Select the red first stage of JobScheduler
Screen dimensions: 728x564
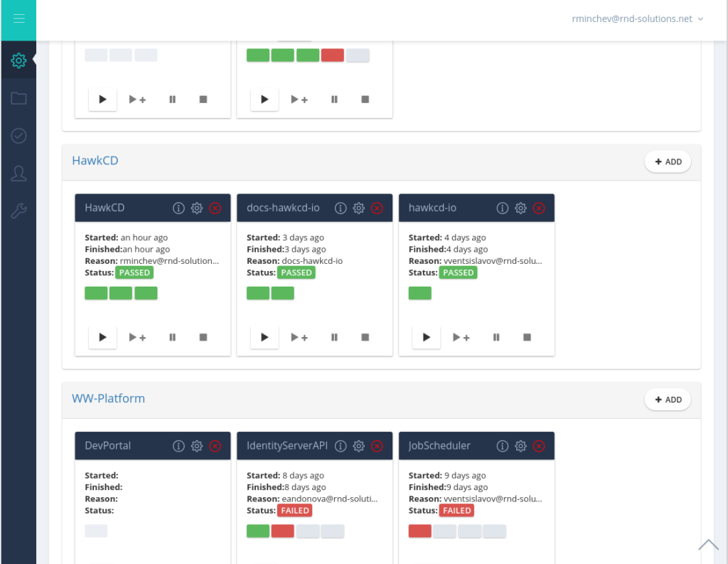[420, 531]
